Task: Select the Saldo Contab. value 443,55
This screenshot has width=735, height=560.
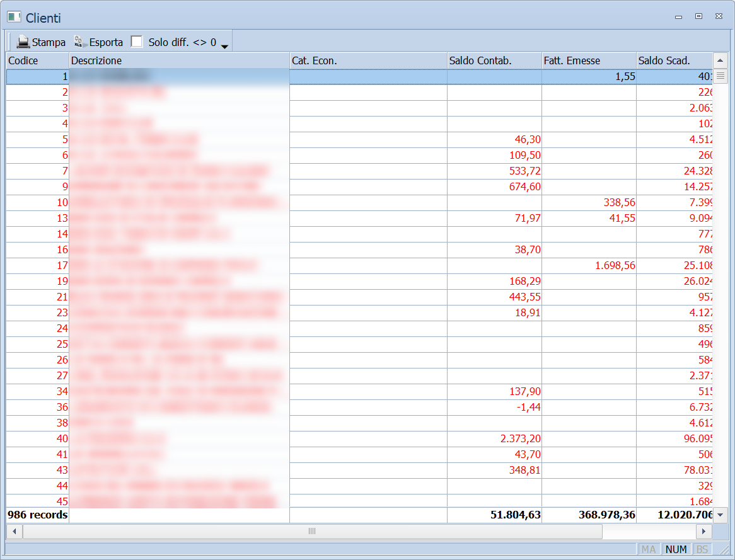Action: 525,297
